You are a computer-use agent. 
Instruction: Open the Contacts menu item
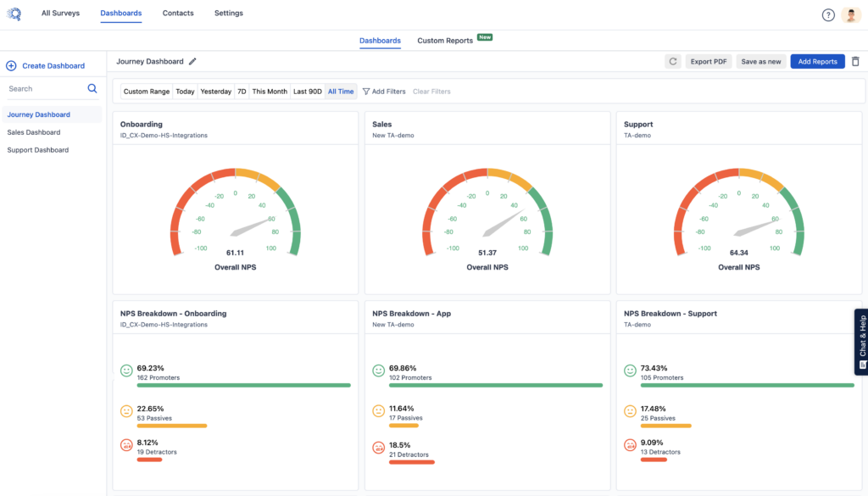click(177, 14)
